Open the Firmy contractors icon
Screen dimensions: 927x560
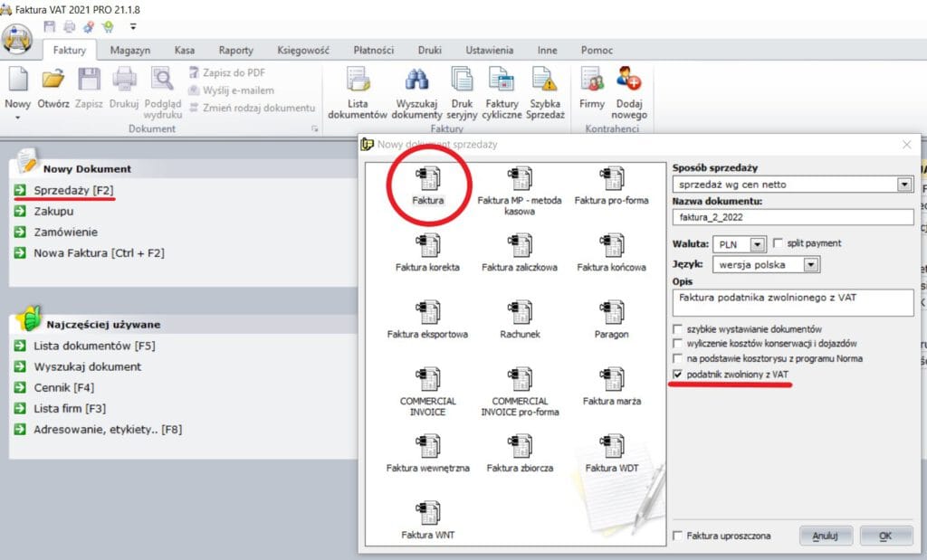[x=592, y=83]
